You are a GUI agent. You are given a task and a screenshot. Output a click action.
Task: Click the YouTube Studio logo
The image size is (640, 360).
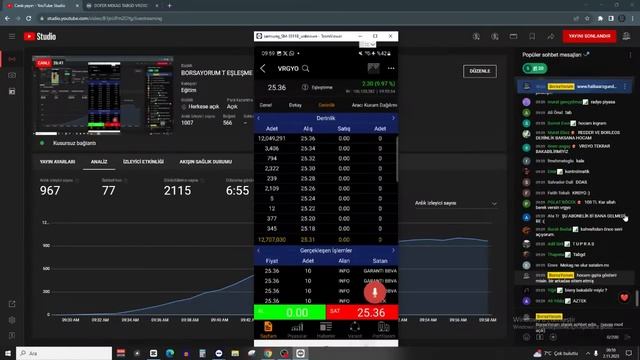point(40,36)
